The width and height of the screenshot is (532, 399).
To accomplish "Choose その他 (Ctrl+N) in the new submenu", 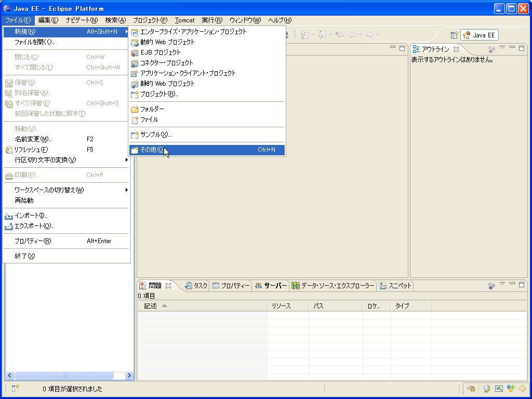I will coord(207,150).
